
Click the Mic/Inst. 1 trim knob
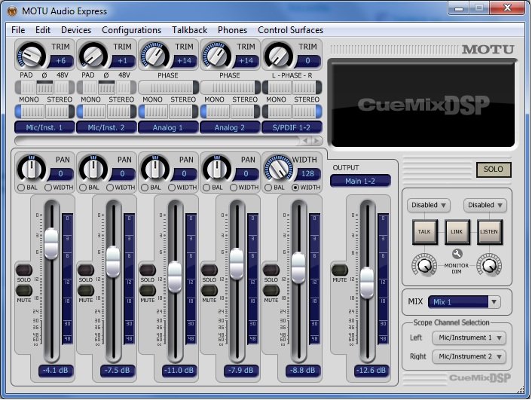pyautogui.click(x=31, y=55)
